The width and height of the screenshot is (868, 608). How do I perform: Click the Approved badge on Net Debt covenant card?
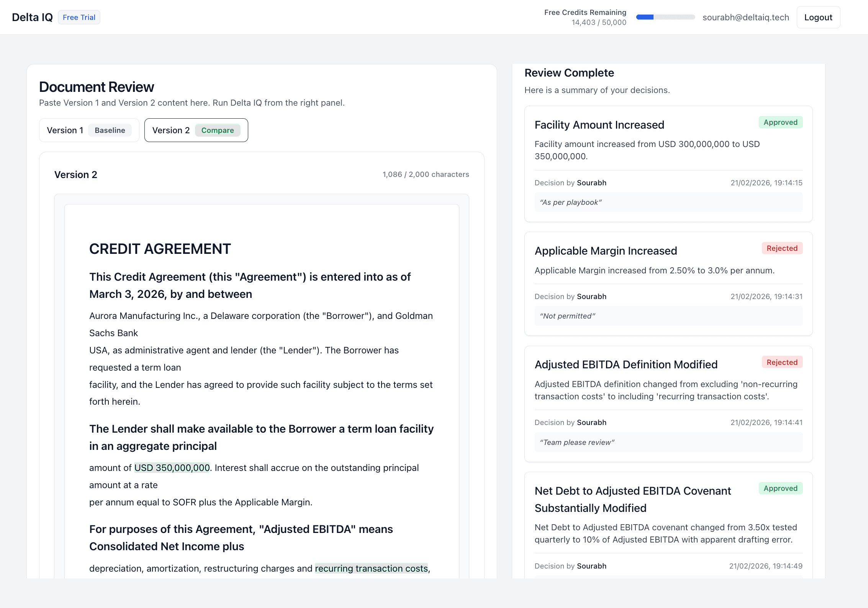(781, 488)
